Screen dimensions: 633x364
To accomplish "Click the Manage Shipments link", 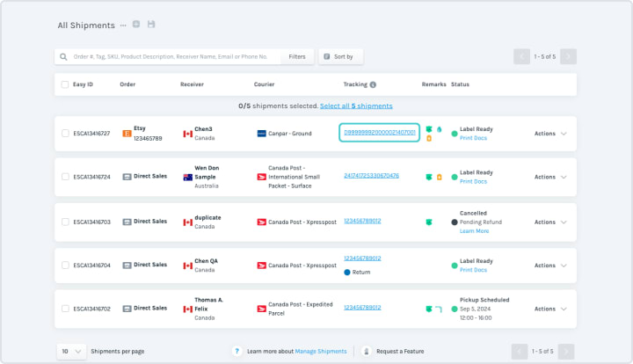I will (x=321, y=351).
